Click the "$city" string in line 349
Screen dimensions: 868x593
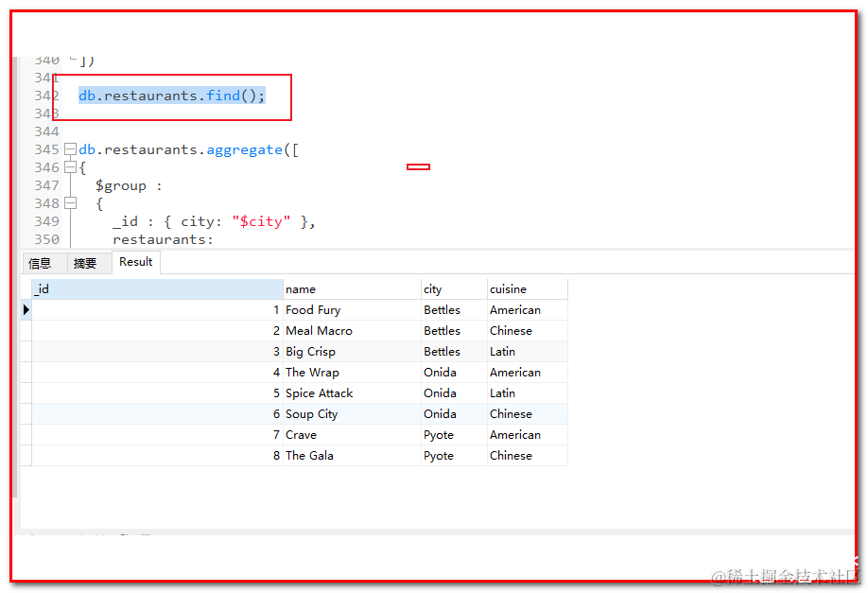click(x=261, y=222)
